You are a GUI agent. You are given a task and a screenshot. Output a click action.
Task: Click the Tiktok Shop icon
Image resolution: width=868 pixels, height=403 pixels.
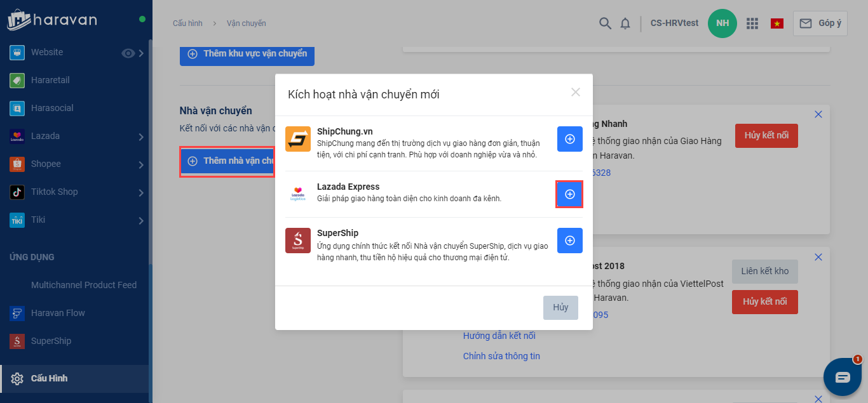coord(17,192)
